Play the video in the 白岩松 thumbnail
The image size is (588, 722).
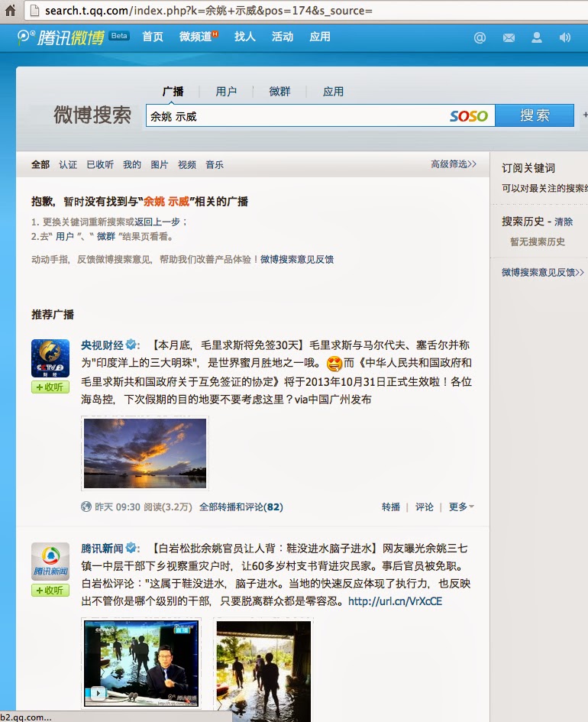tap(98, 692)
